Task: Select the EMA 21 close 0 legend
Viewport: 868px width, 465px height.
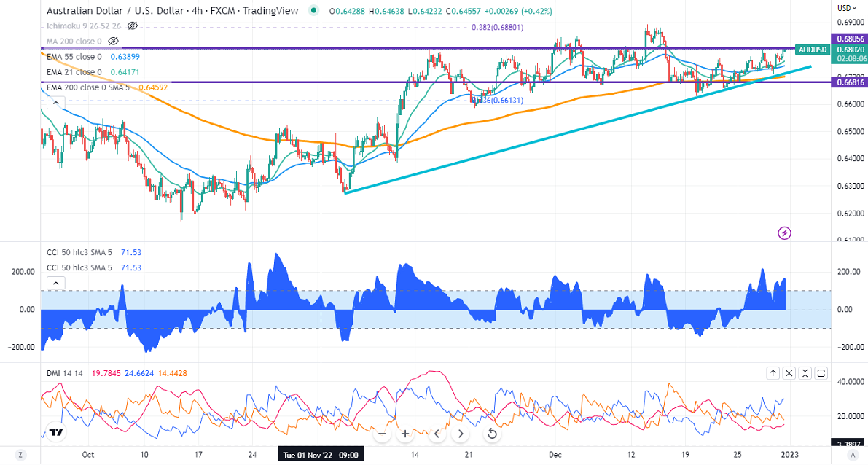Action: pos(74,72)
